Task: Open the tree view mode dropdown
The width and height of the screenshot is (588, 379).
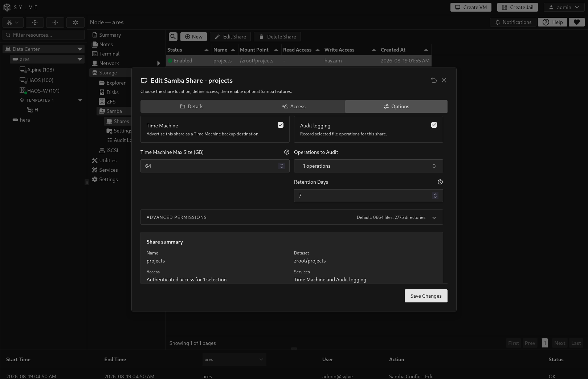Action: [13, 23]
